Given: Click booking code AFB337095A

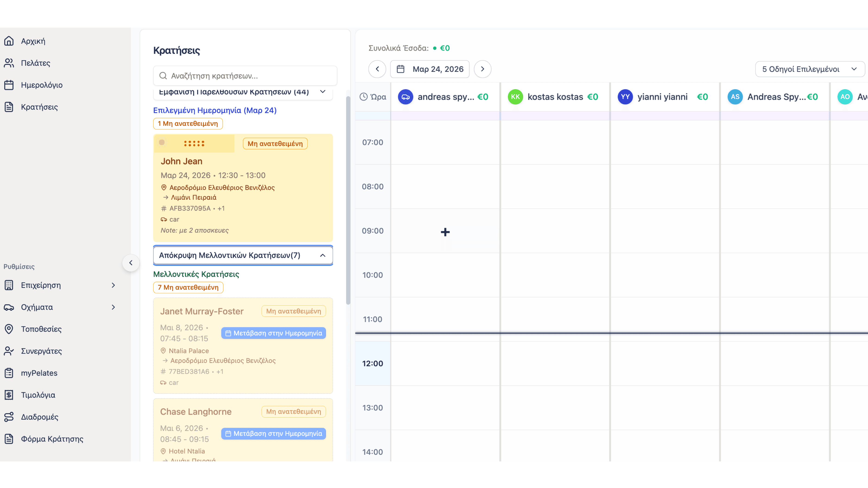Looking at the screenshot, I should 190,208.
